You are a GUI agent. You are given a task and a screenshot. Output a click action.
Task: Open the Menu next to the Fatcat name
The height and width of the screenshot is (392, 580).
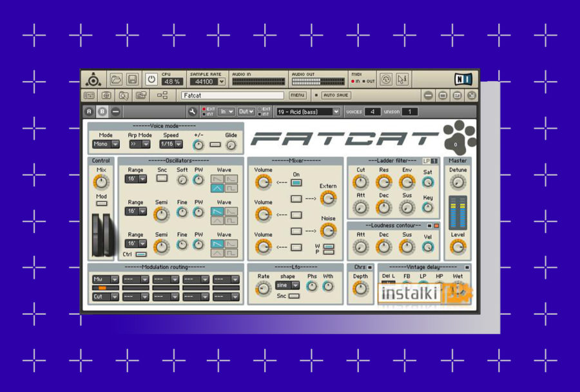298,95
